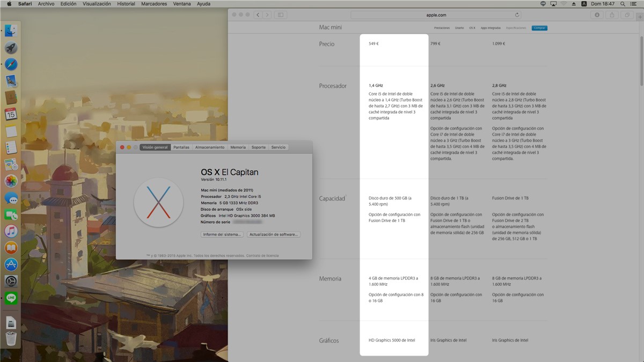Viewport: 644px width, 362px height.
Task: Select the Visión general tab
Action: coord(155,147)
